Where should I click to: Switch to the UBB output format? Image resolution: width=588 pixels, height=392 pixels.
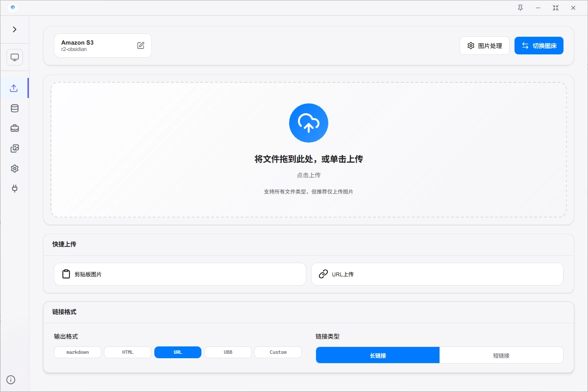[228, 352]
